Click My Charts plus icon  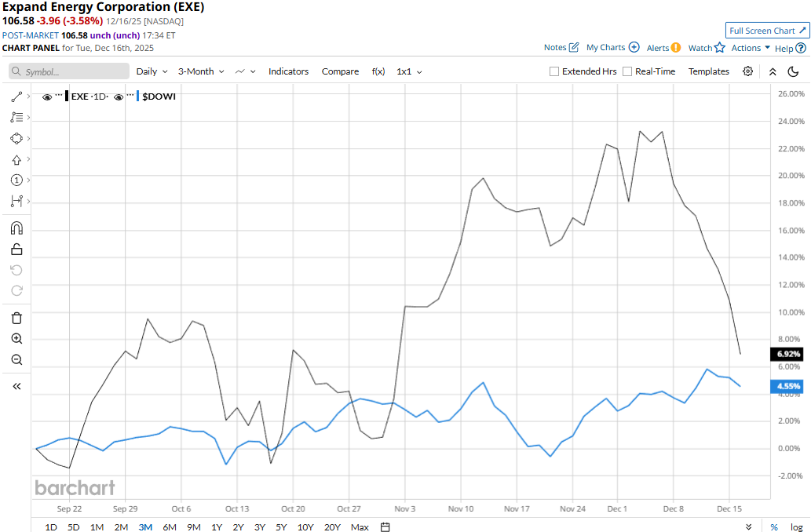point(634,47)
